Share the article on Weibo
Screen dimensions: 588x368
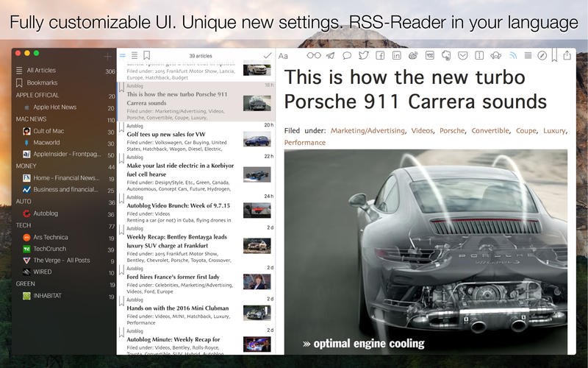413,56
